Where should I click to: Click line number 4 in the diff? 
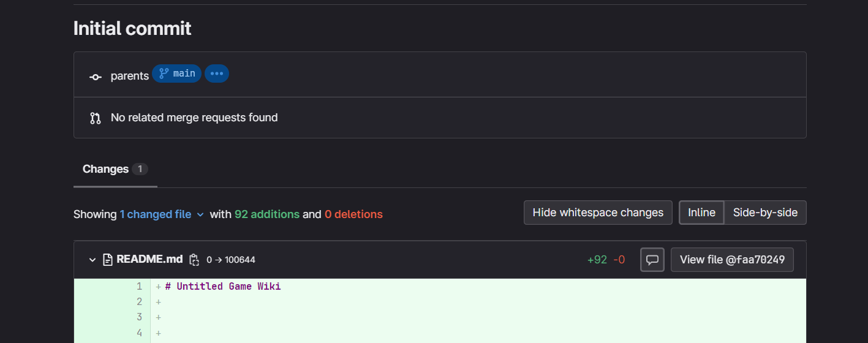click(139, 333)
